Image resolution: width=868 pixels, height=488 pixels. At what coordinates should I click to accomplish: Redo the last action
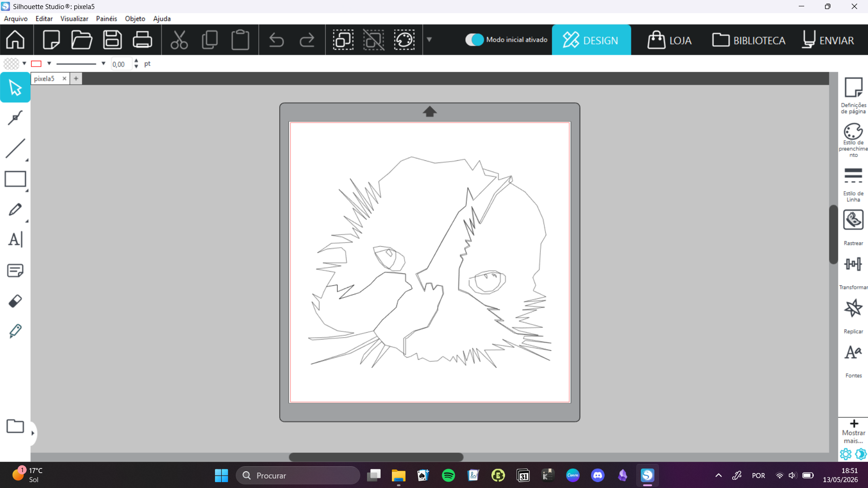coord(307,40)
